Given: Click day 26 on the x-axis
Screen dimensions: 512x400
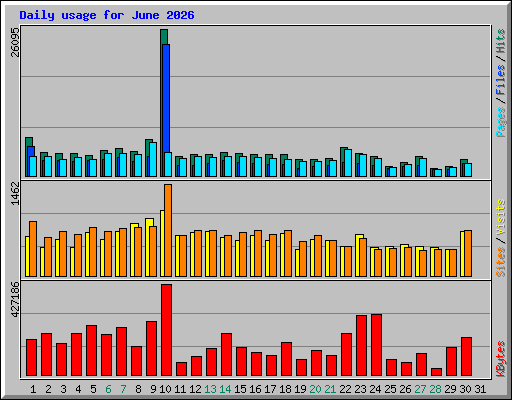Looking at the screenshot, I should (x=405, y=389).
